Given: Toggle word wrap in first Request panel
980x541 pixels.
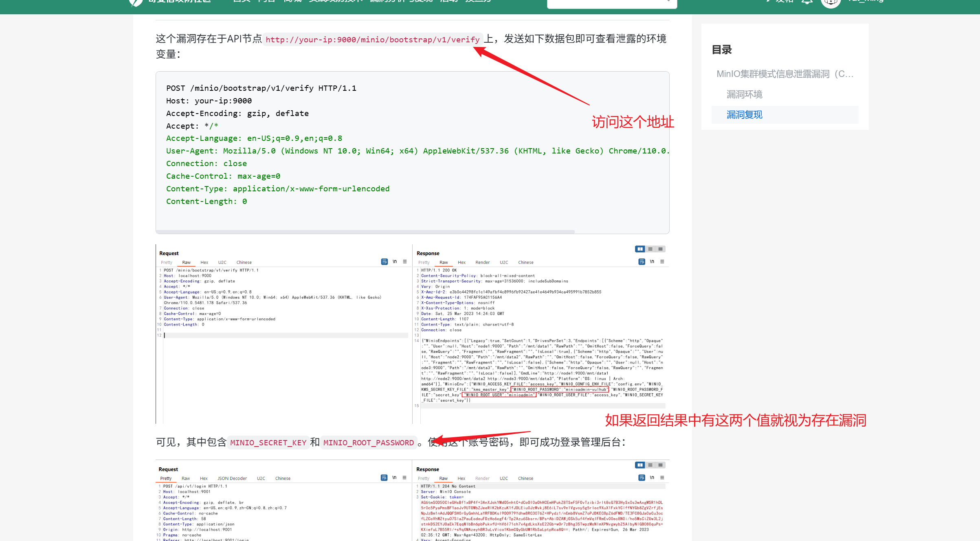Looking at the screenshot, I should 384,262.
